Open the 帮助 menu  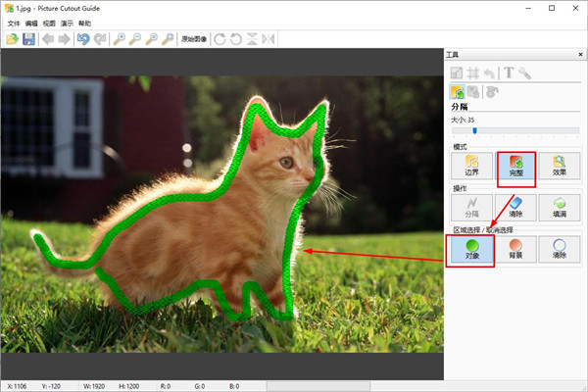pyautogui.click(x=84, y=22)
